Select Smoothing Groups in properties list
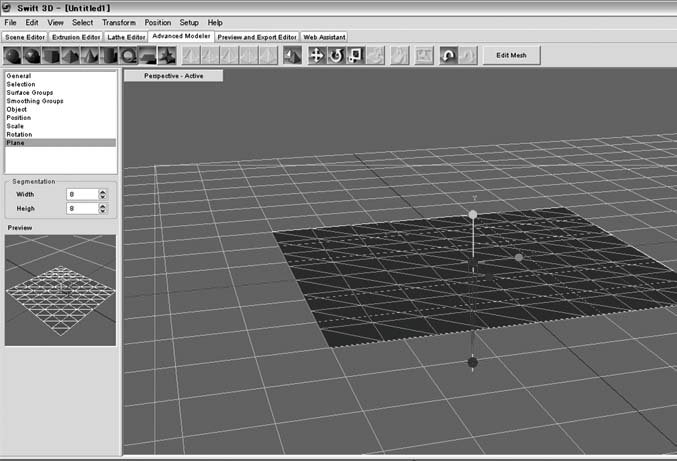 (x=32, y=101)
